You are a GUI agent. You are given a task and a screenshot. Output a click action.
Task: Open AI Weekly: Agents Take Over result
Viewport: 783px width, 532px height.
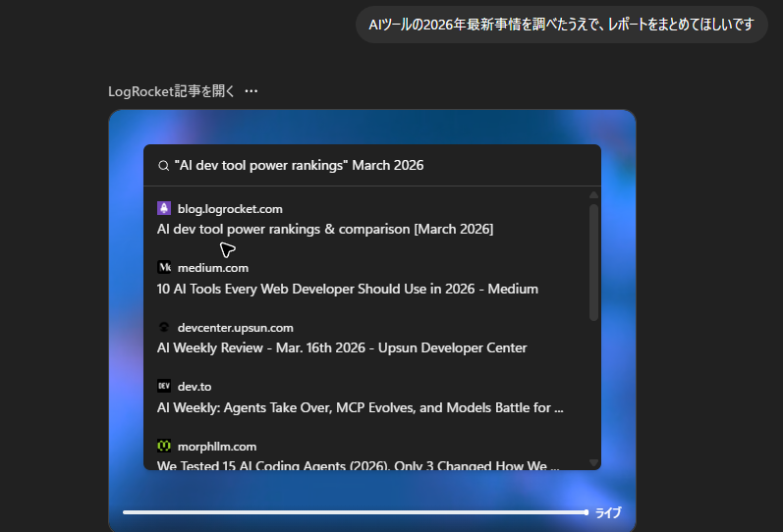point(360,407)
